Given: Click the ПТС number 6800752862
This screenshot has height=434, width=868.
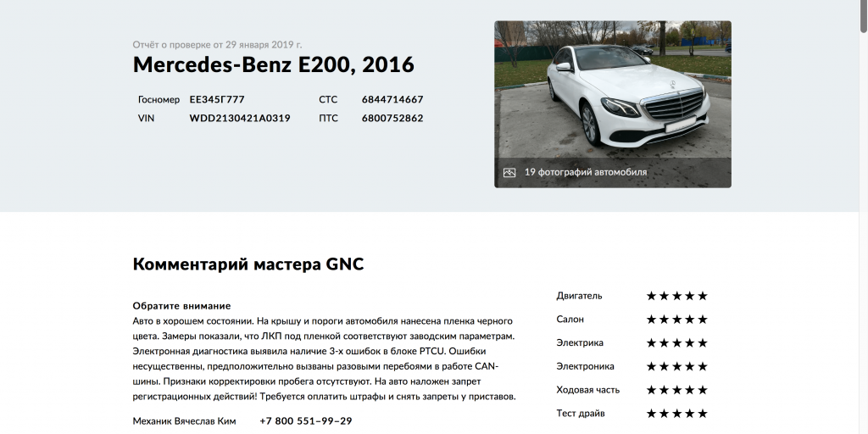Looking at the screenshot, I should 392,119.
